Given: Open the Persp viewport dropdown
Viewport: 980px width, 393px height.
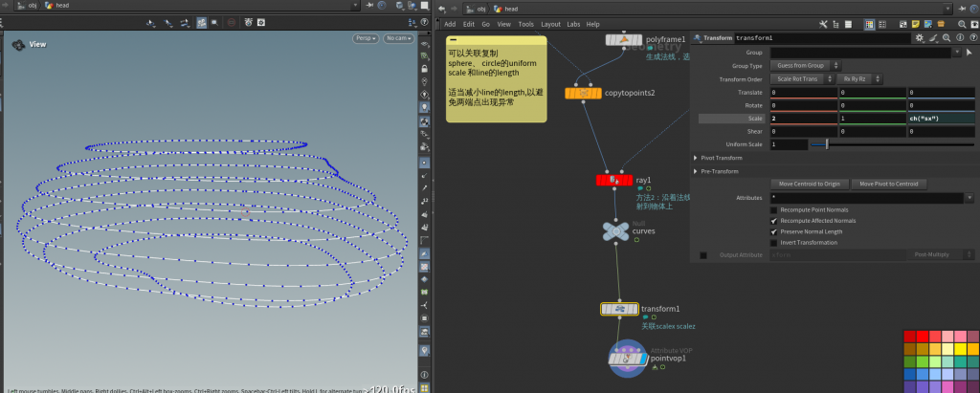Looking at the screenshot, I should (x=366, y=38).
